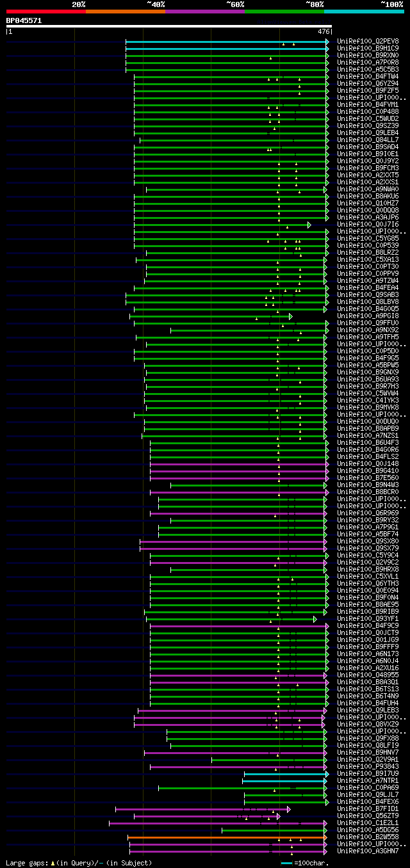Screen dimensions: 410x868
Task: Select the UniRef100_Q56ZT9 label
Action: 368,816
